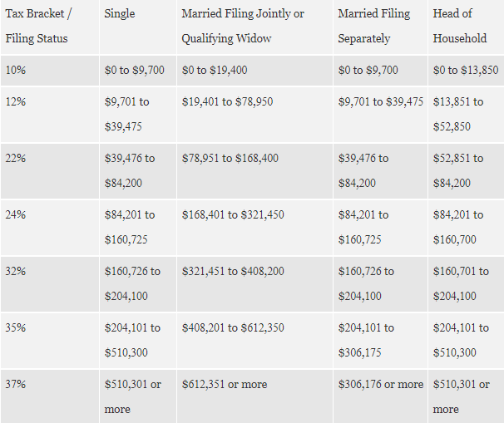Screen dimensions: 504x423
Task: Select the "$168,401 to $321,450" cell
Action: (x=233, y=214)
